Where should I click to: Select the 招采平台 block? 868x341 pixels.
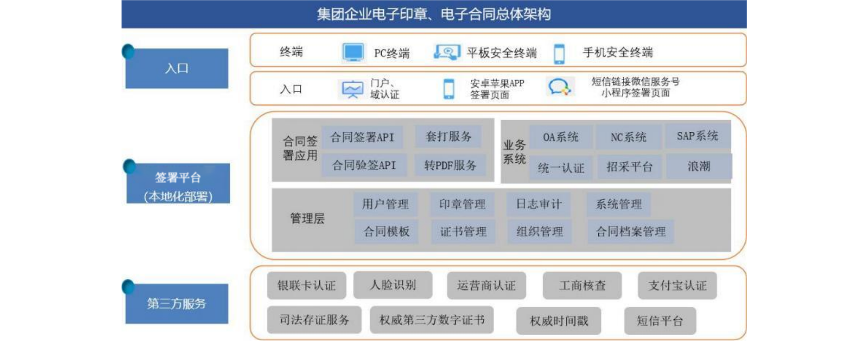pos(630,167)
